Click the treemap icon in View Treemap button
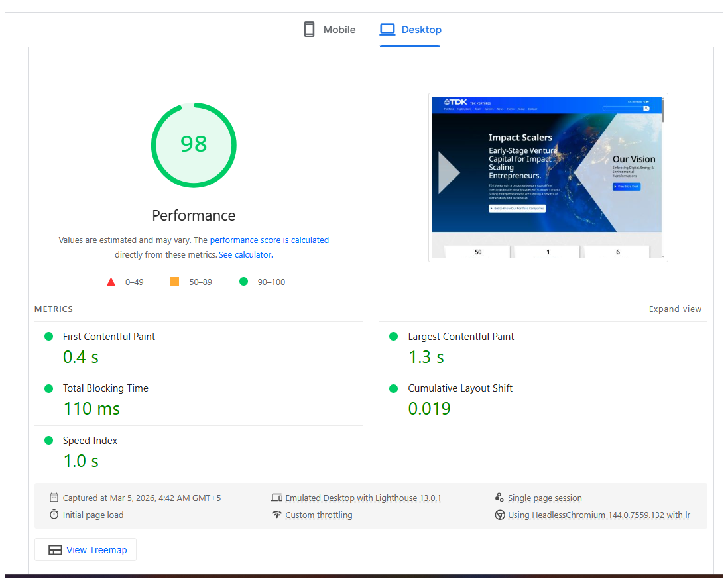This screenshot has width=728, height=583. coord(54,549)
